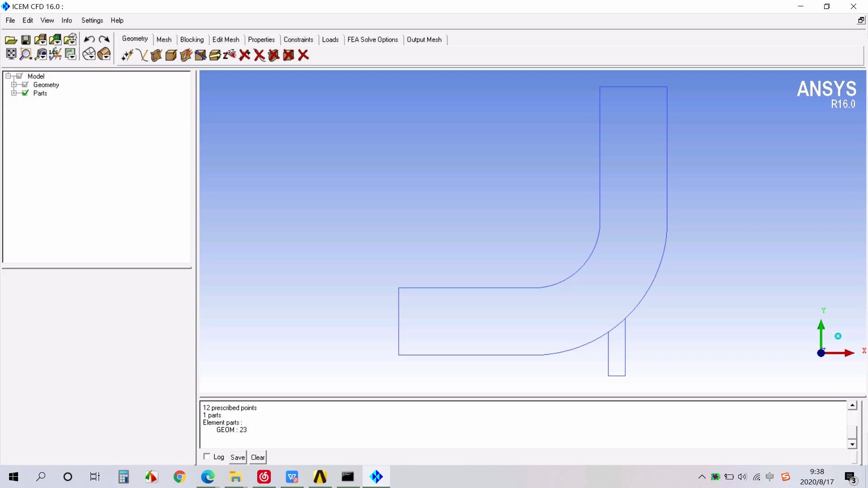
Task: Select the Create Point tool
Action: point(127,55)
